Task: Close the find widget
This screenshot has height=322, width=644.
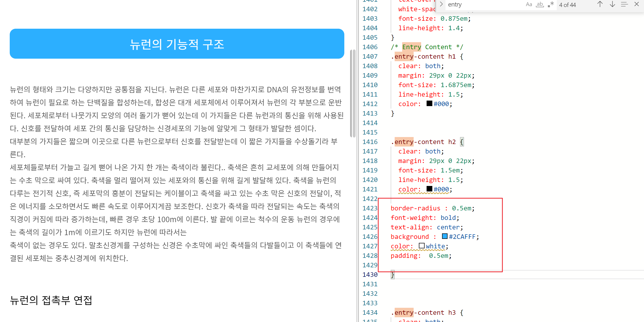Action: pyautogui.click(x=637, y=4)
